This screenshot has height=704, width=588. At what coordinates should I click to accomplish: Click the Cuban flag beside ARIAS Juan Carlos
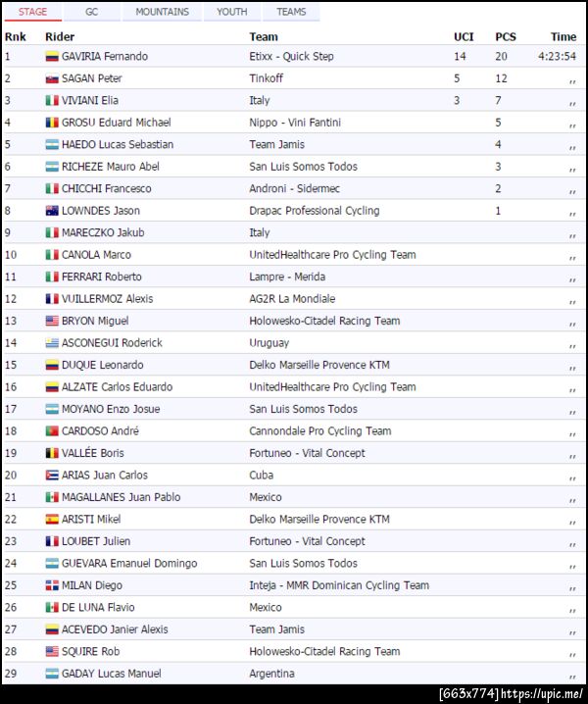(52, 475)
